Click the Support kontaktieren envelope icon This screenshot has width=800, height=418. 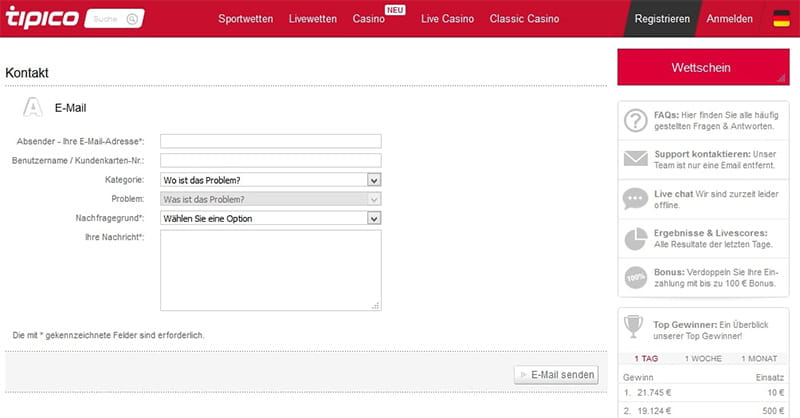[635, 158]
